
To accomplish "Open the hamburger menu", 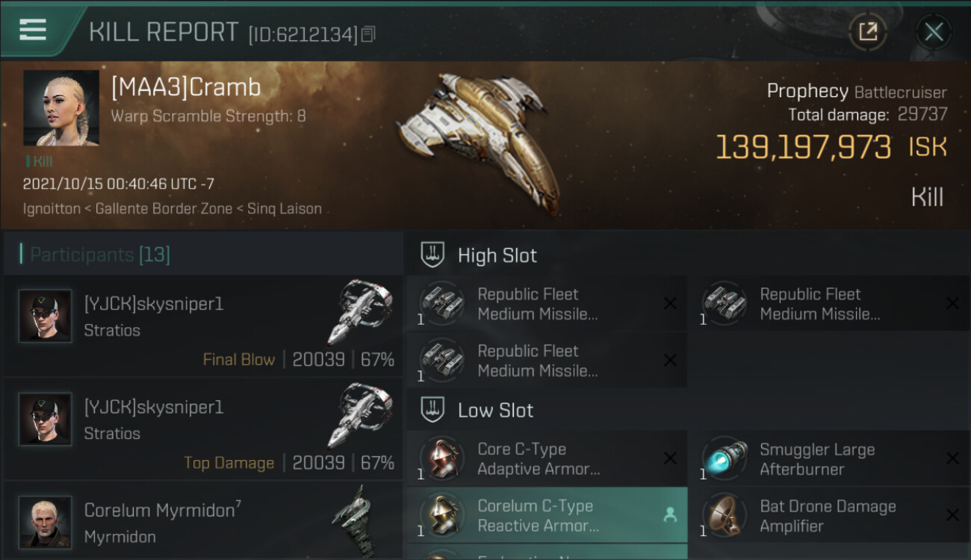I will pos(33,30).
